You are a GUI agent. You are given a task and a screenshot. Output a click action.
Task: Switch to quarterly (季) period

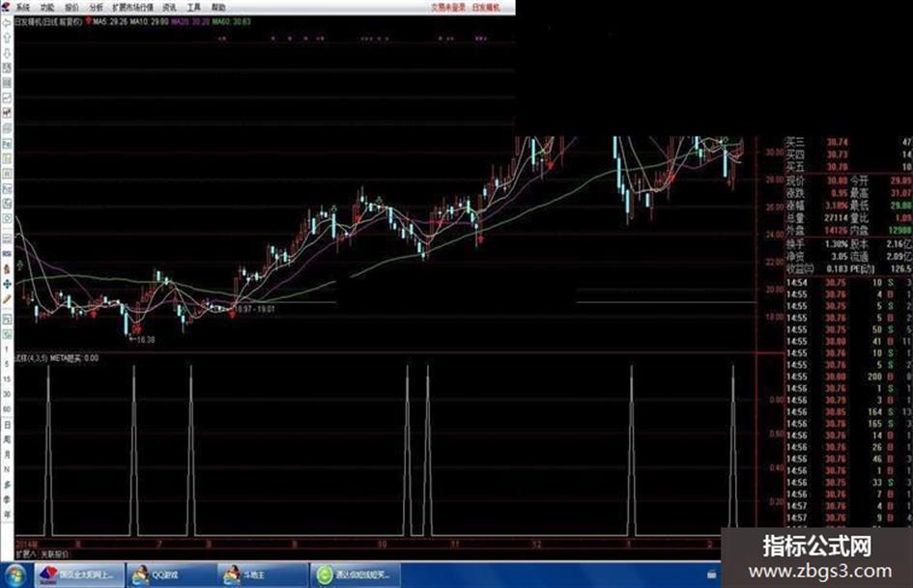(7, 499)
